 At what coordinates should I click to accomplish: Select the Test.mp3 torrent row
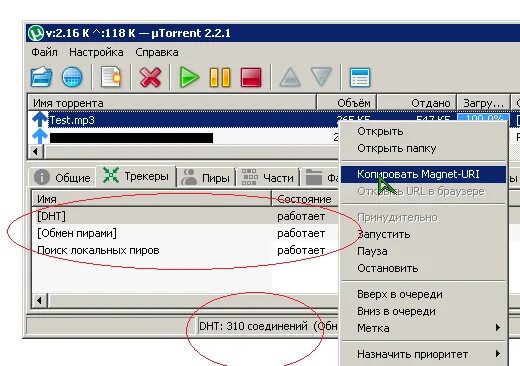[x=193, y=120]
